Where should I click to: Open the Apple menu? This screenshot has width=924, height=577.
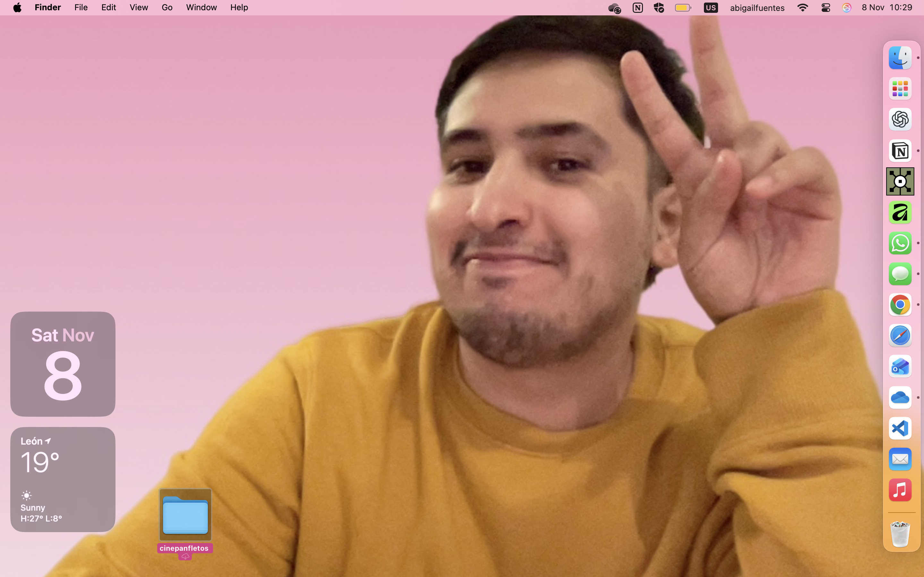(x=17, y=8)
